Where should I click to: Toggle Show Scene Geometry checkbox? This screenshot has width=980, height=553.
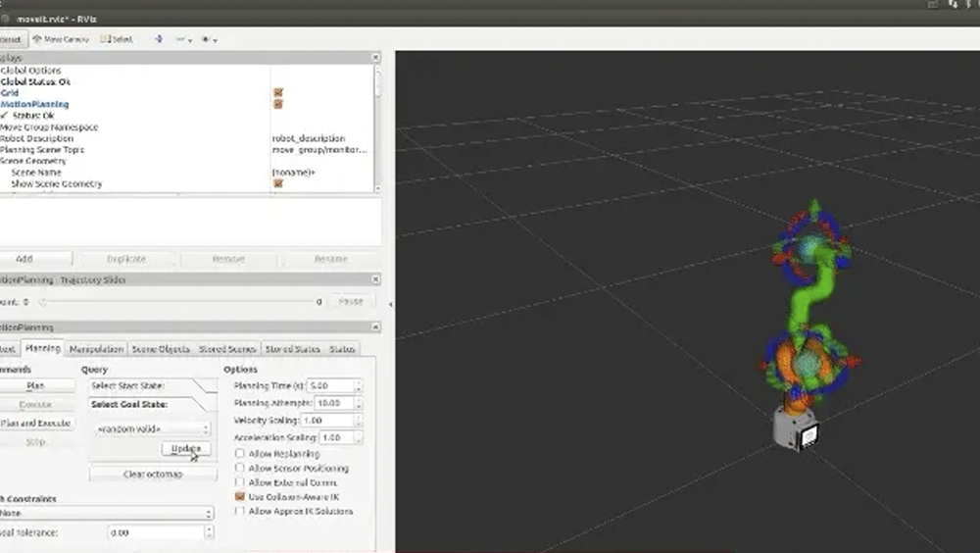pos(278,183)
